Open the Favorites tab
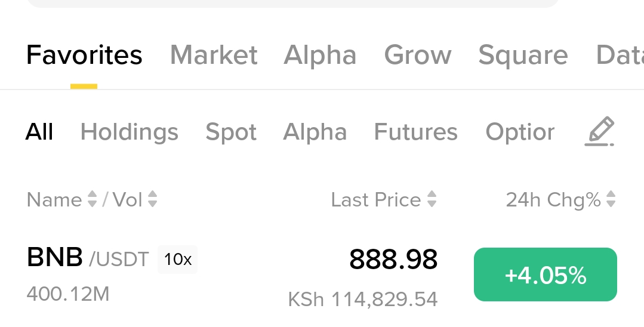 click(84, 55)
